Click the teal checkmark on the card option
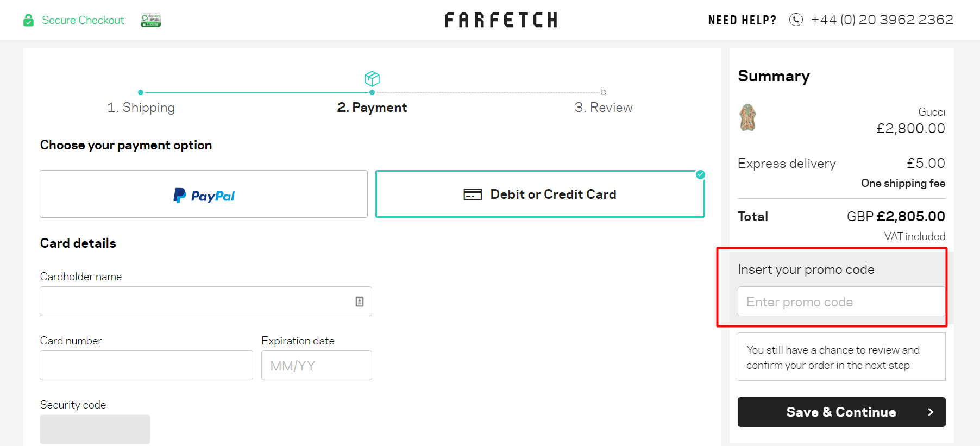This screenshot has height=446, width=980. coord(700,175)
